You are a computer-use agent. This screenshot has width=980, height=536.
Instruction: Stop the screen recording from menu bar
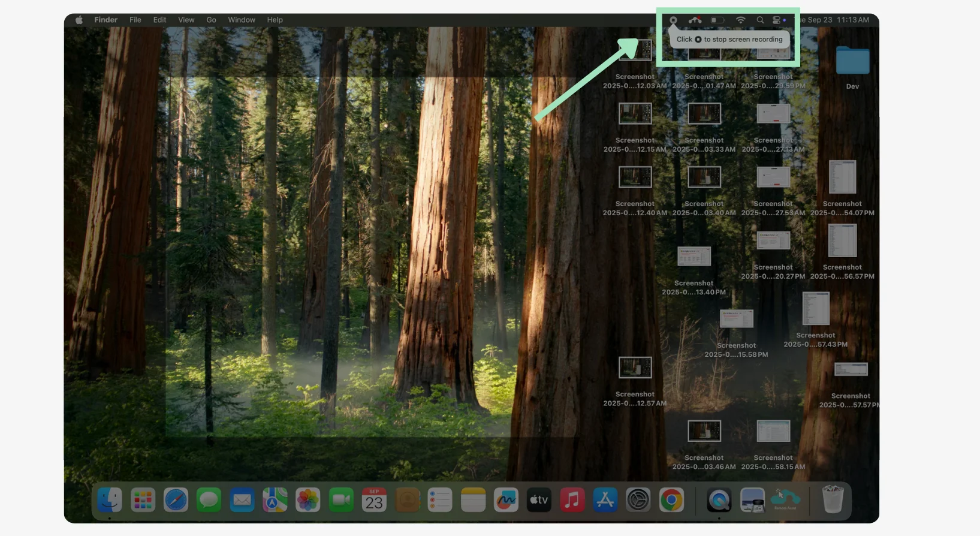point(673,20)
